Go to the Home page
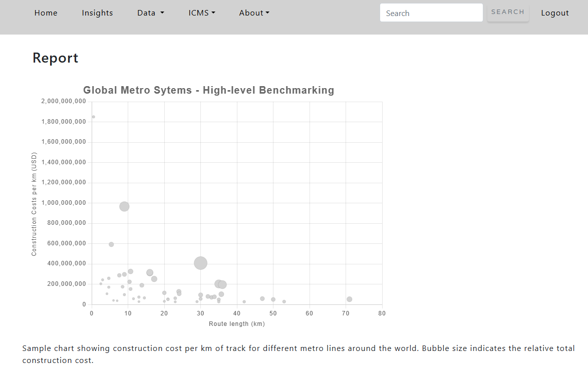 [46, 13]
